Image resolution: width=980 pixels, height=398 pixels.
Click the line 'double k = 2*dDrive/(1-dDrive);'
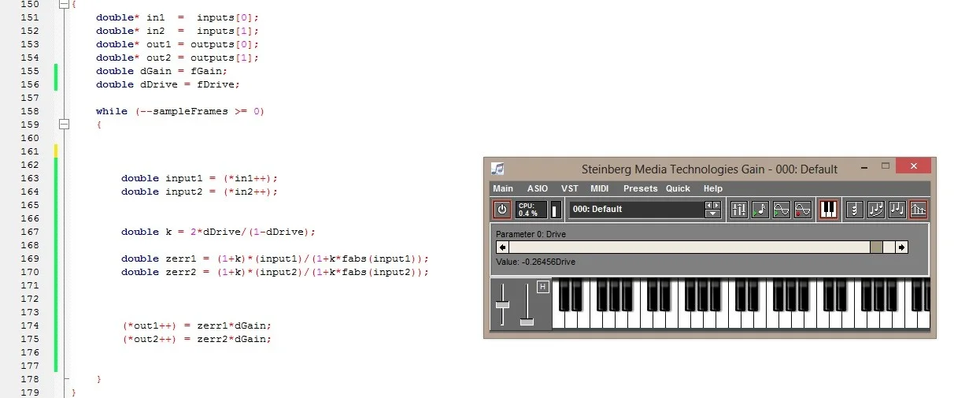[x=218, y=232]
